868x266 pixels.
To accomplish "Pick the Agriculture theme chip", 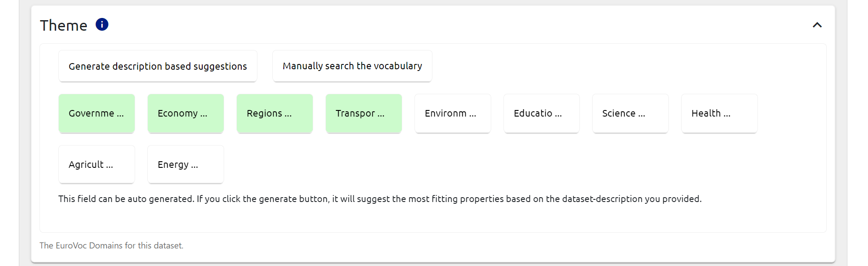I will tap(96, 165).
